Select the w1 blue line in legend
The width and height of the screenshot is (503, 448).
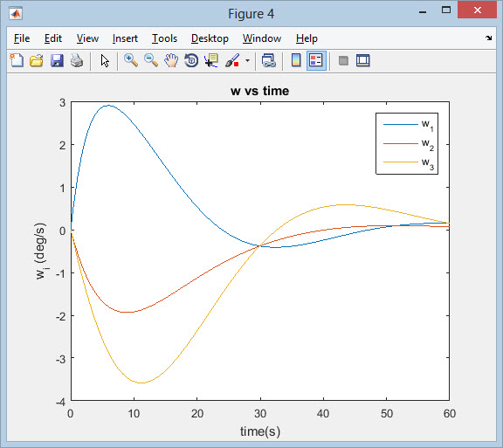coord(401,125)
